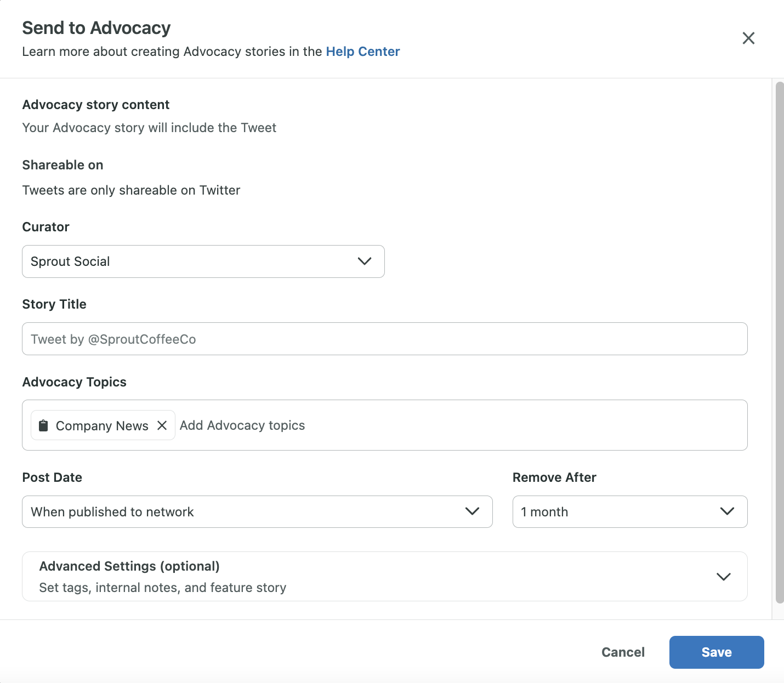Viewport: 784px width, 683px height.
Task: Open the Remove After dropdown
Action: (x=630, y=511)
